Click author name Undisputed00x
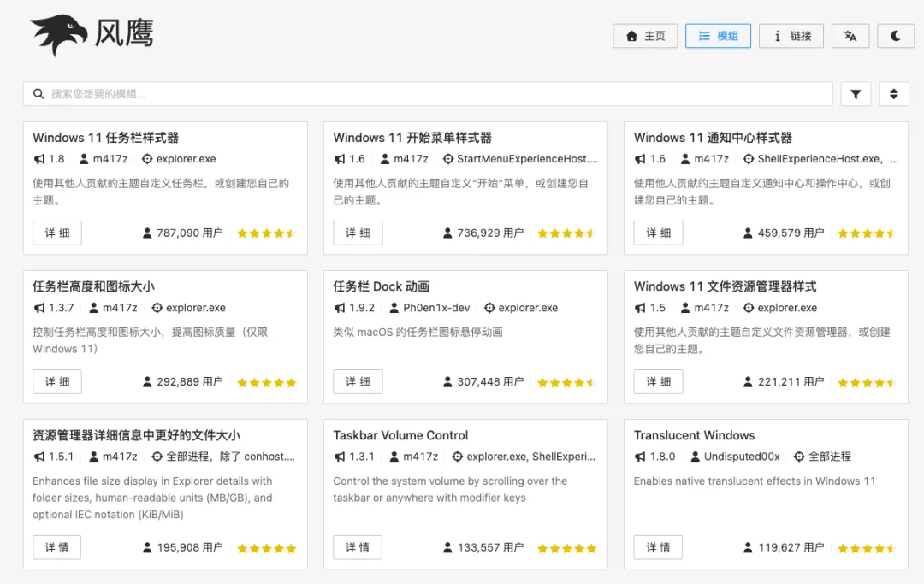Image resolution: width=924 pixels, height=584 pixels. click(x=742, y=457)
